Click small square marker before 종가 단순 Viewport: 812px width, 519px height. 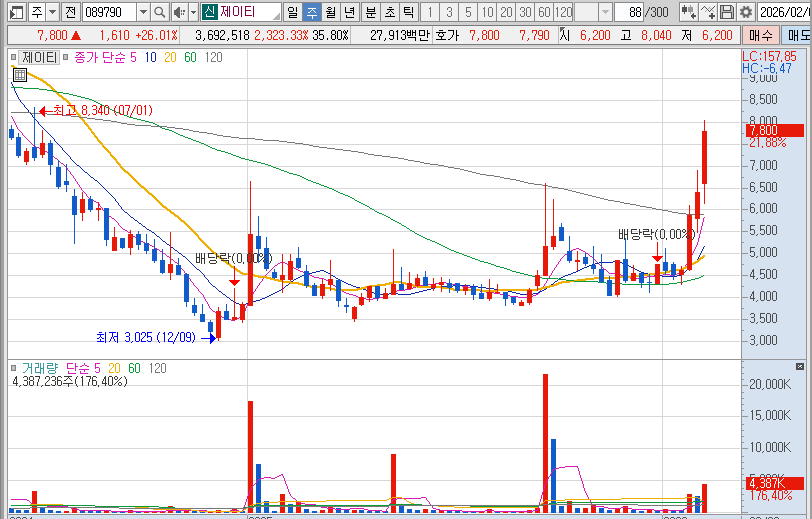[x=65, y=57]
